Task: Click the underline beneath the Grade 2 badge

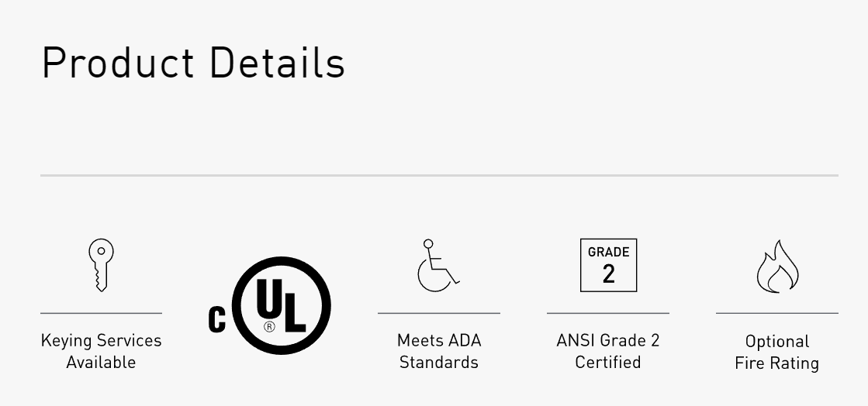Action: click(x=608, y=313)
